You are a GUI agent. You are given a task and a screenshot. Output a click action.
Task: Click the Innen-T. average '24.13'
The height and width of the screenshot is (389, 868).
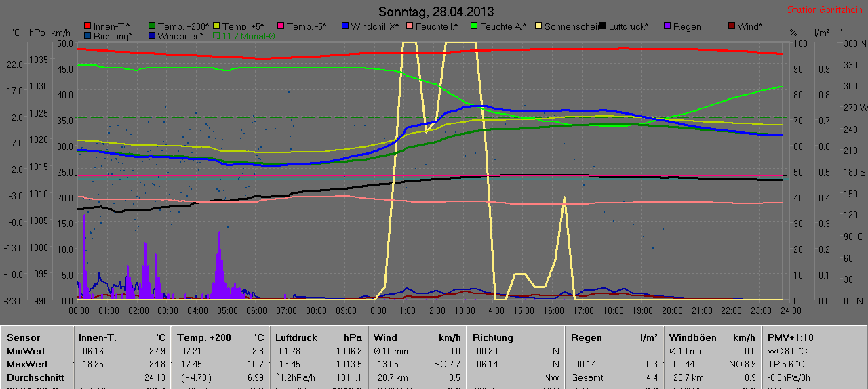[x=155, y=377]
